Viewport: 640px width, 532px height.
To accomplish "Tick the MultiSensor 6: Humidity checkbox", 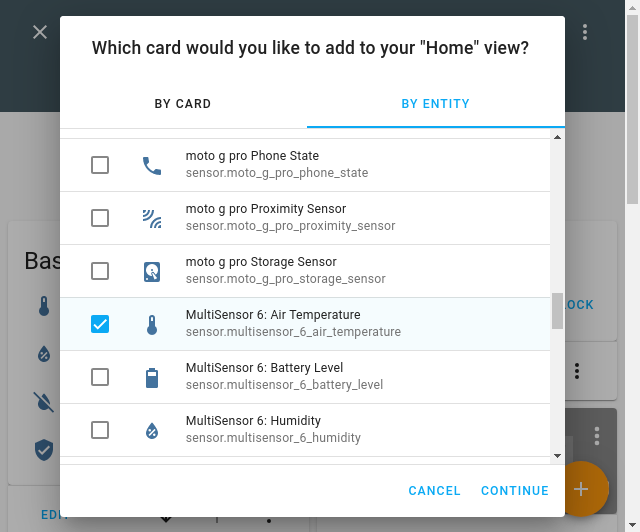I will 100,430.
